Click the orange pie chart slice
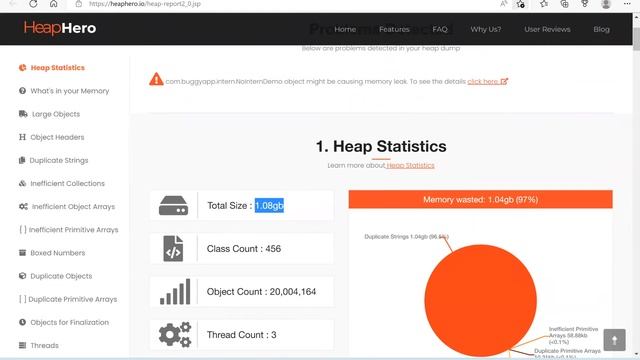The image size is (640, 360). [480, 300]
